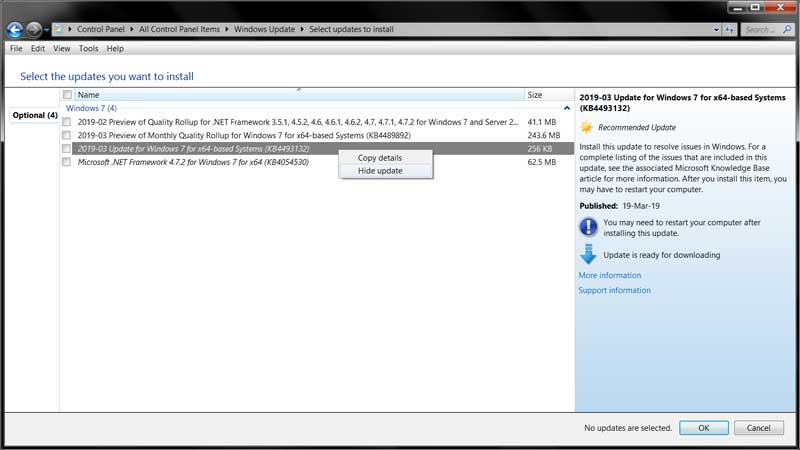
Task: Open dropdown arrow after Windows Update breadcrumb
Action: (x=302, y=29)
